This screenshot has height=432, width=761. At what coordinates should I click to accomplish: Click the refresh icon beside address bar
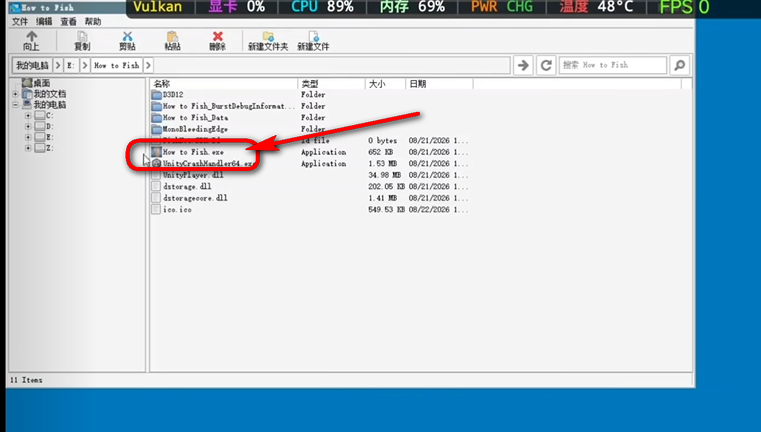tap(546, 65)
